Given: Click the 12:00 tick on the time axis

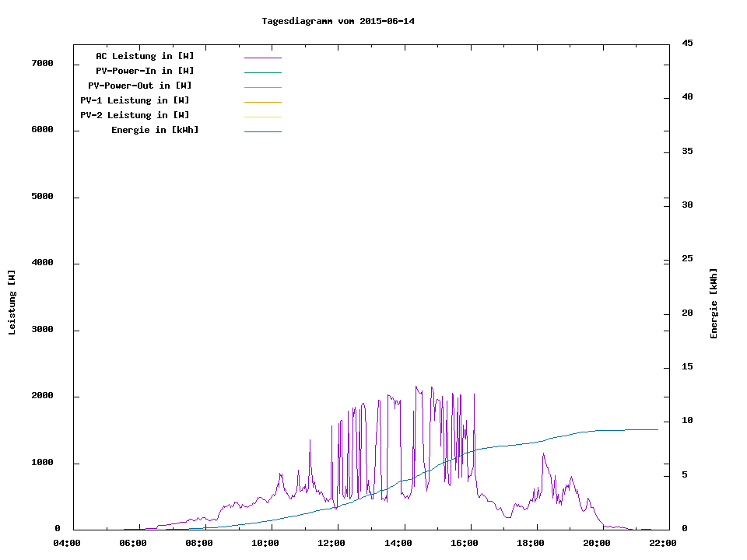Looking at the screenshot, I should click(332, 544).
